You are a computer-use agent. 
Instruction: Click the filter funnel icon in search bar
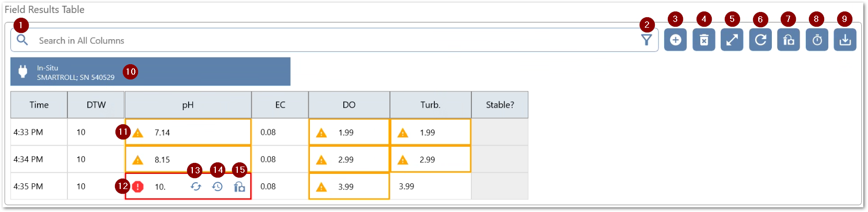(x=646, y=40)
